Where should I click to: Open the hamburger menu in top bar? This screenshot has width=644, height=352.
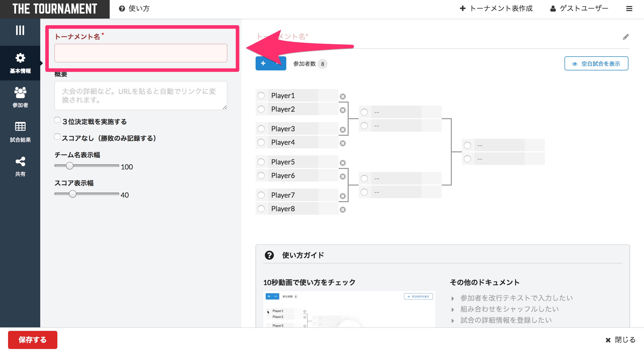pos(629,9)
